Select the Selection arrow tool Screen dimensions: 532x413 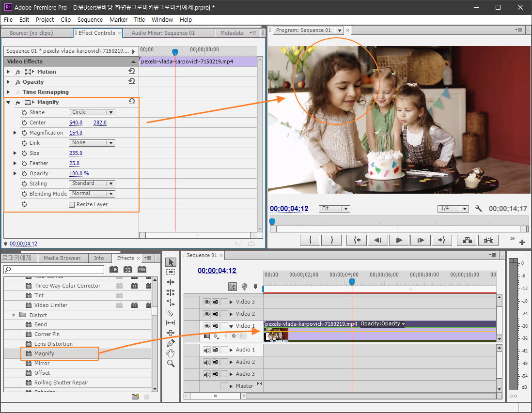pos(171,262)
